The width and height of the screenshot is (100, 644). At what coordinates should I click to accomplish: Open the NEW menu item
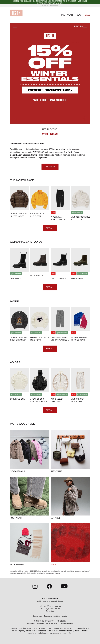79,15
